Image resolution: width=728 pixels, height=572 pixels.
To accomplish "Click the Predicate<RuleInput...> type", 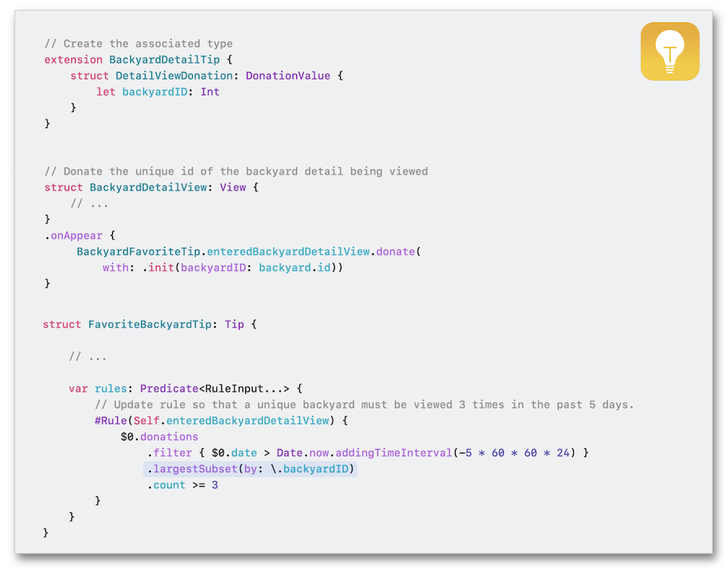I will tap(215, 389).
